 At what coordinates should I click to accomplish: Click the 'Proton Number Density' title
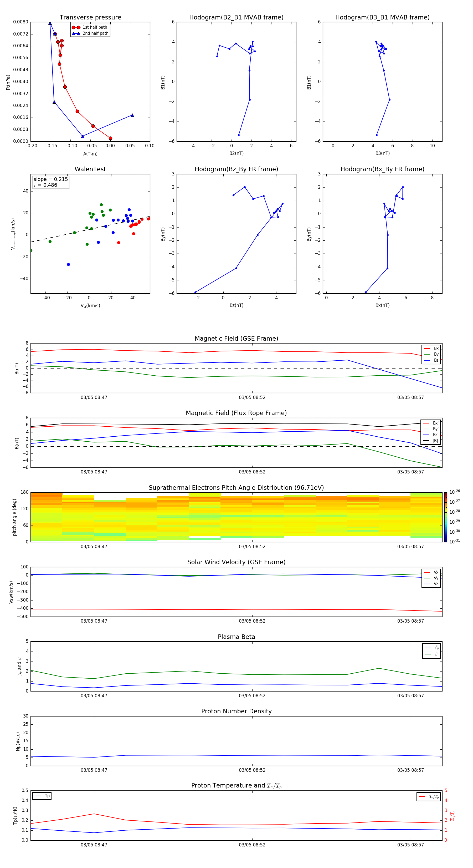pyautogui.click(x=236, y=711)
